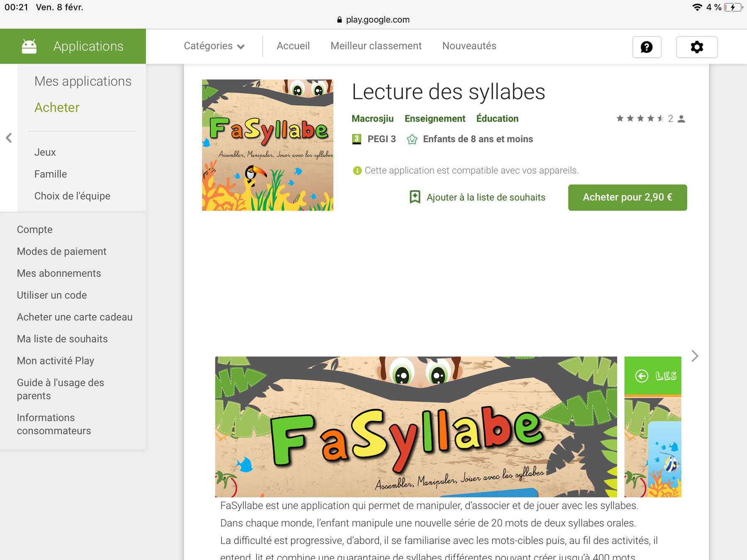Open the Éducation category link

(497, 119)
